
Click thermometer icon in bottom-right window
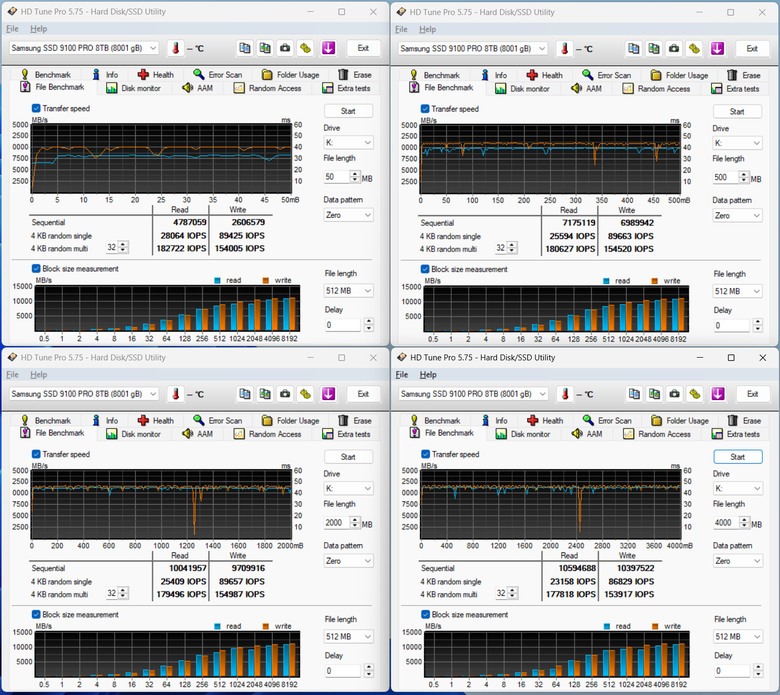coord(565,394)
